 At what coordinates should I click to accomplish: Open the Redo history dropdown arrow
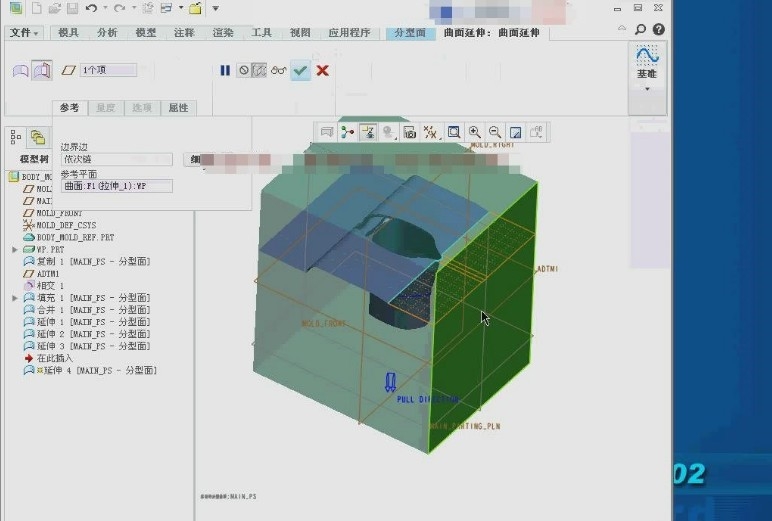[134, 8]
